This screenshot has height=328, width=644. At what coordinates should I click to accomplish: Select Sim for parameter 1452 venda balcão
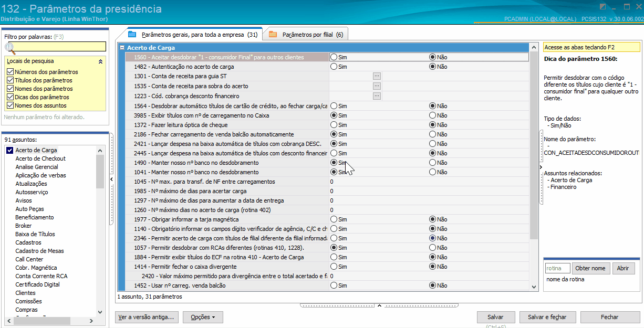pyautogui.click(x=334, y=285)
